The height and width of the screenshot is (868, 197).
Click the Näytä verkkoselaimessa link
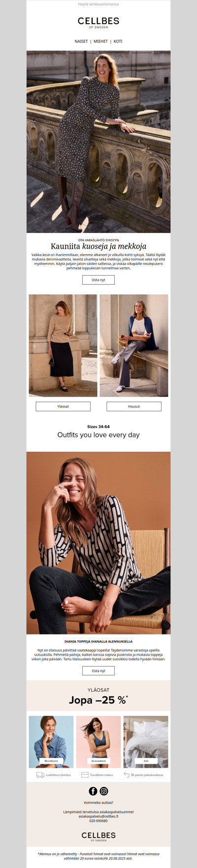tap(98, 4)
